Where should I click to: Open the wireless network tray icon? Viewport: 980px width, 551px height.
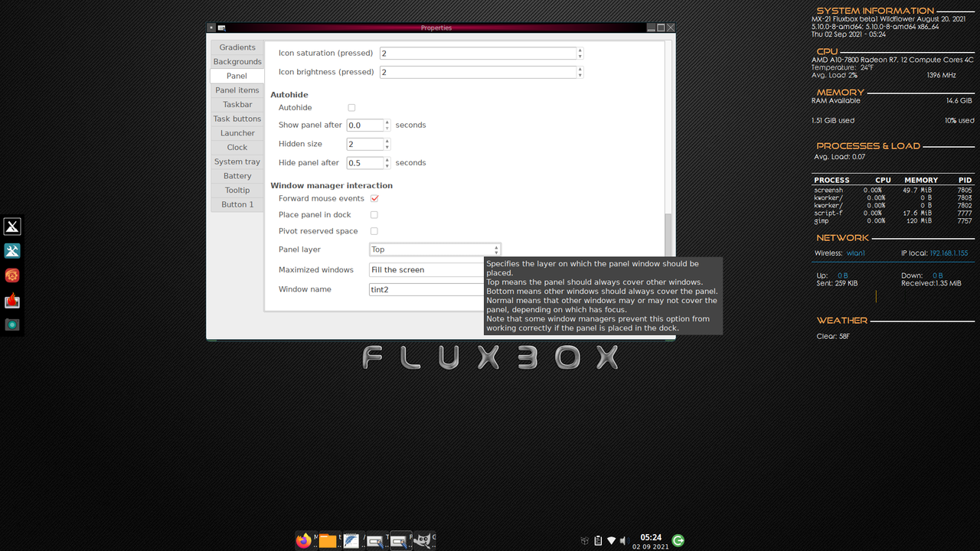click(x=612, y=540)
